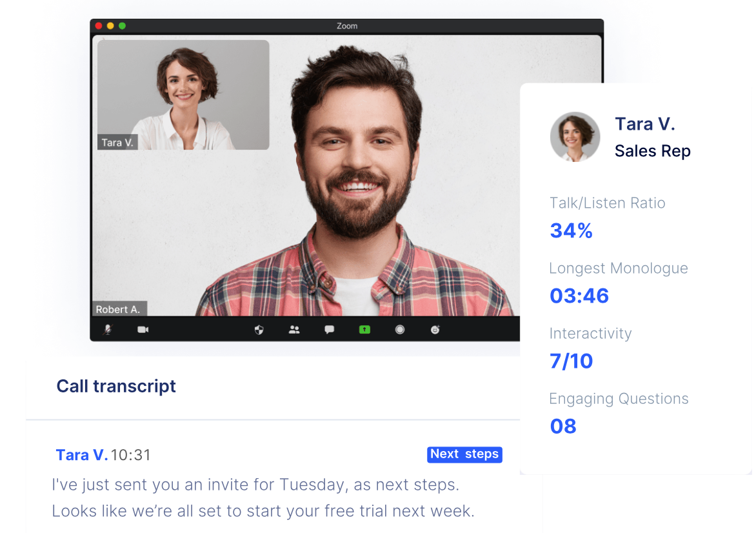This screenshot has height=533, width=756.
Task: Open the Zoom security shield icon
Action: (259, 330)
